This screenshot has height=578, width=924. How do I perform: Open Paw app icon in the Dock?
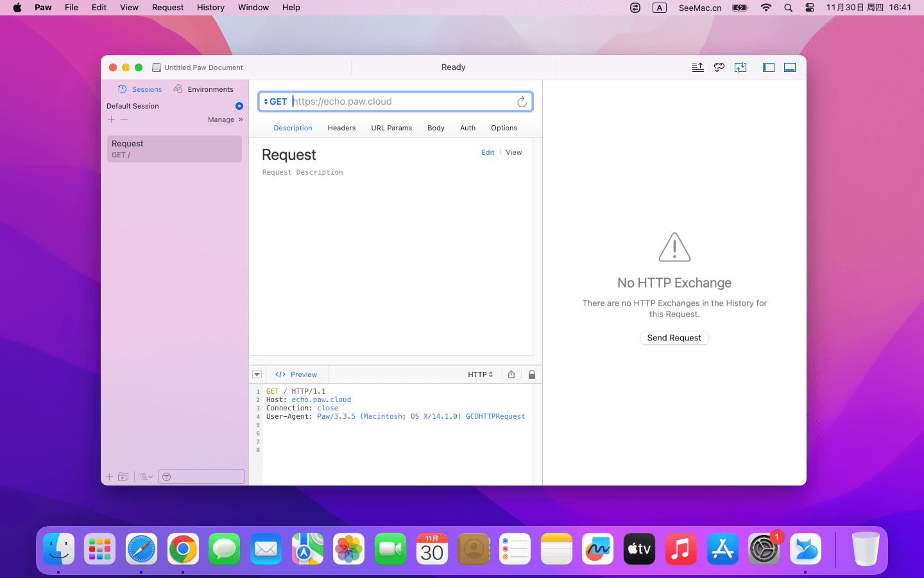(805, 549)
